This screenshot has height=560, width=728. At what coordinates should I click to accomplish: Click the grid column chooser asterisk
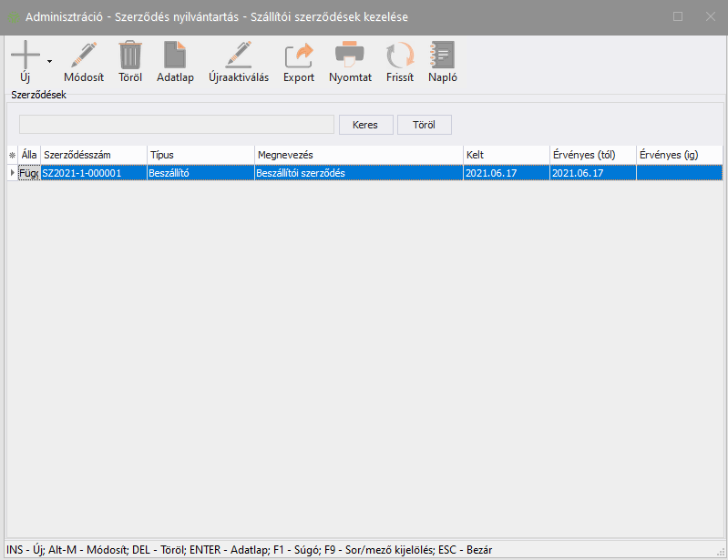[x=12, y=155]
